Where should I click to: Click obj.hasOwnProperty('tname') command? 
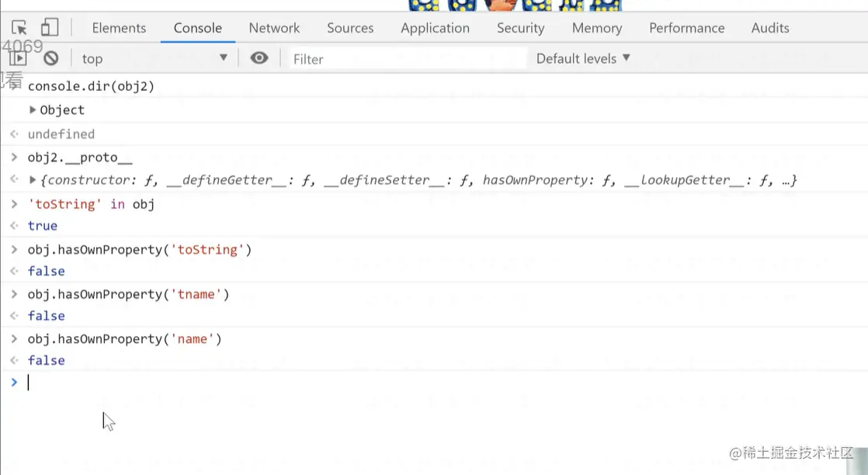128,294
